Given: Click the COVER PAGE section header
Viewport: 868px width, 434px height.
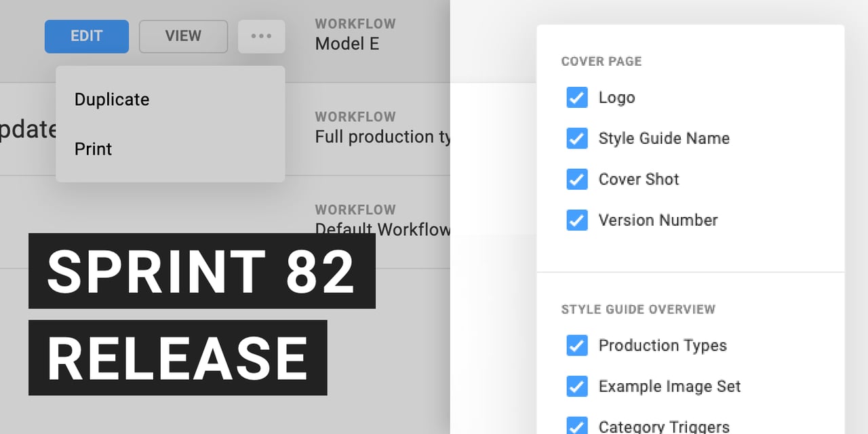Looking at the screenshot, I should click(601, 62).
